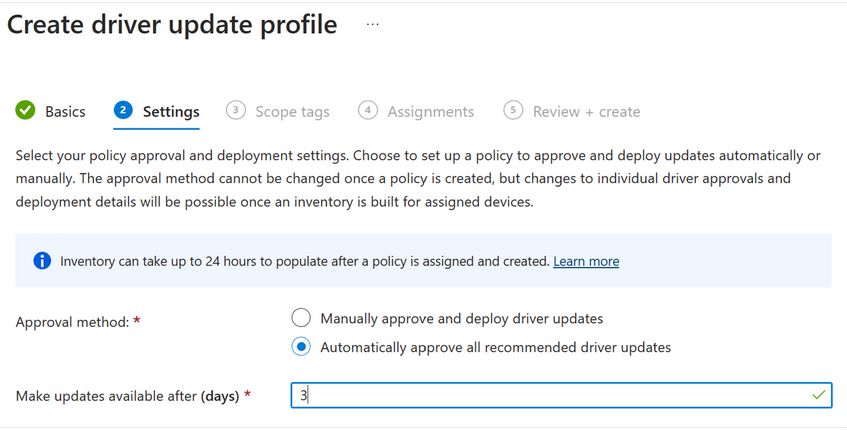Switch to the Settings tab
Screen dimensions: 847x430
coord(171,112)
